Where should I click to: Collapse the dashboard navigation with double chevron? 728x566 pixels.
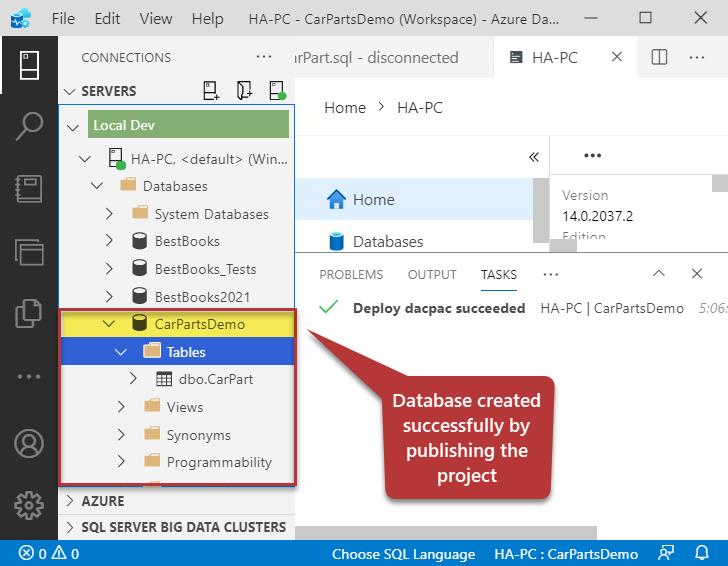pyautogui.click(x=534, y=157)
